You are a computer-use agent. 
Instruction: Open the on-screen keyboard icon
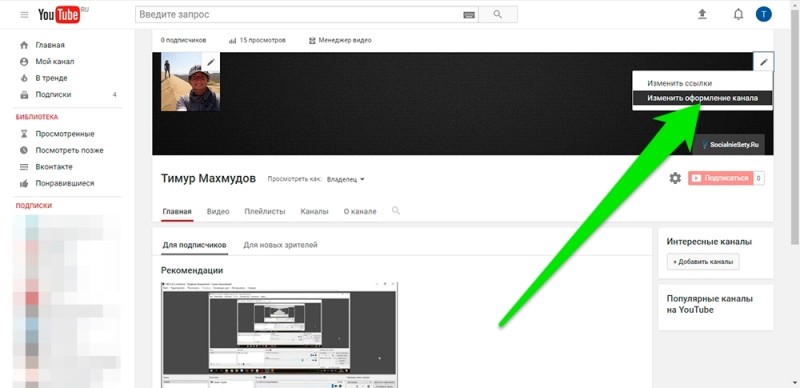click(x=469, y=15)
